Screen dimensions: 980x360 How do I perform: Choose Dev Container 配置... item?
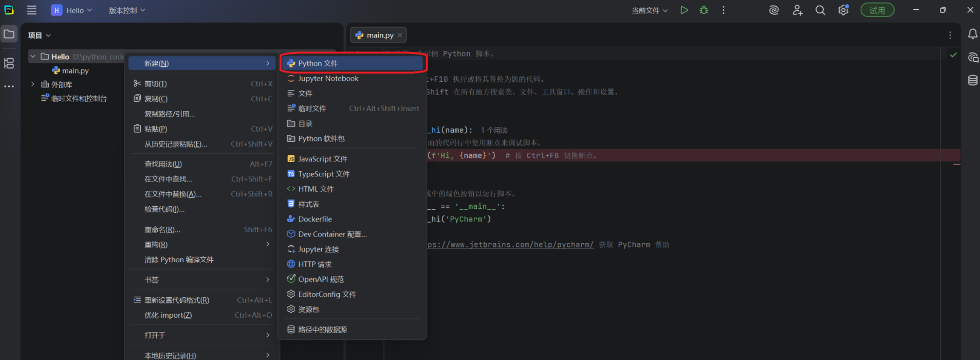click(x=353, y=234)
